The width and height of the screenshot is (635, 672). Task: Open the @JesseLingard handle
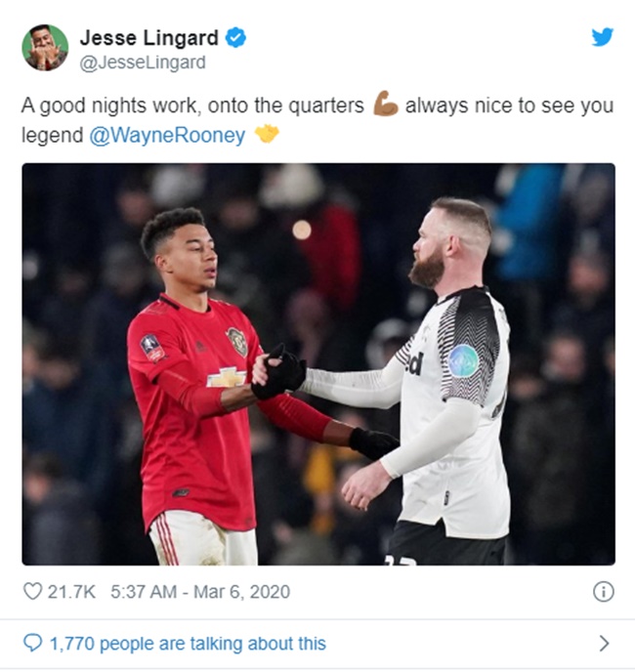(143, 63)
